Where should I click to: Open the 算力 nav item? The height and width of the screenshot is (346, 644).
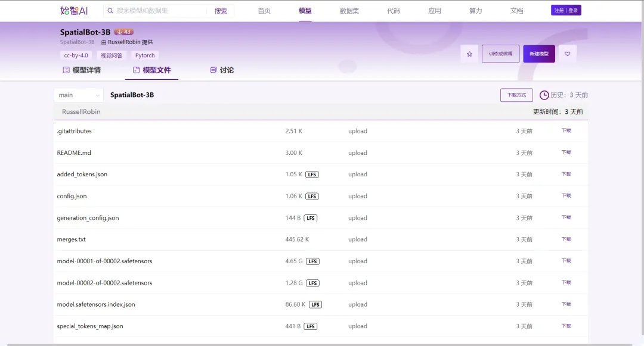click(476, 11)
